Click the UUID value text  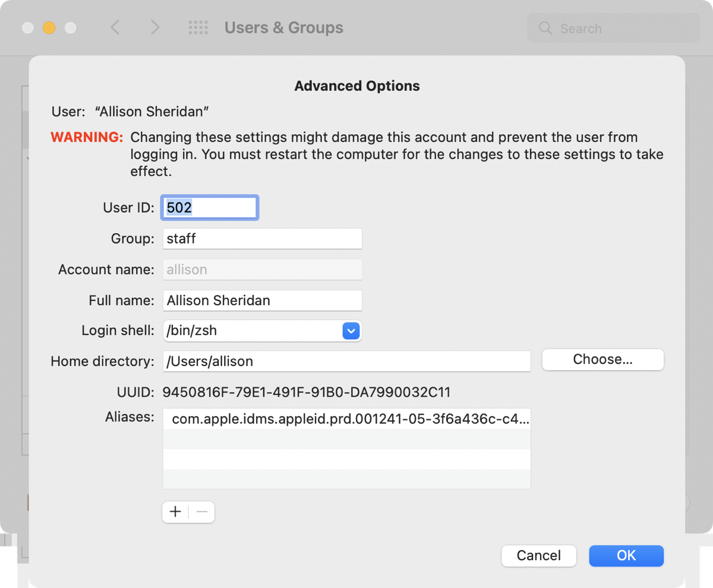click(x=307, y=393)
